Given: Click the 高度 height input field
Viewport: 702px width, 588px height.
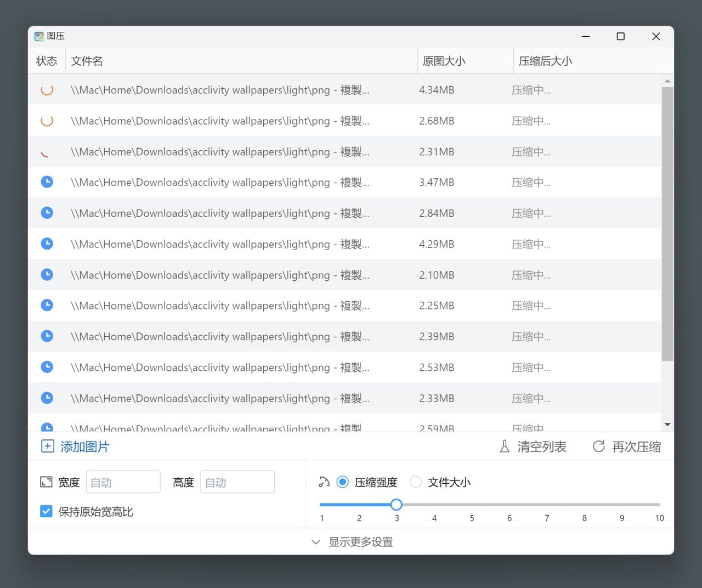Looking at the screenshot, I should (237, 482).
